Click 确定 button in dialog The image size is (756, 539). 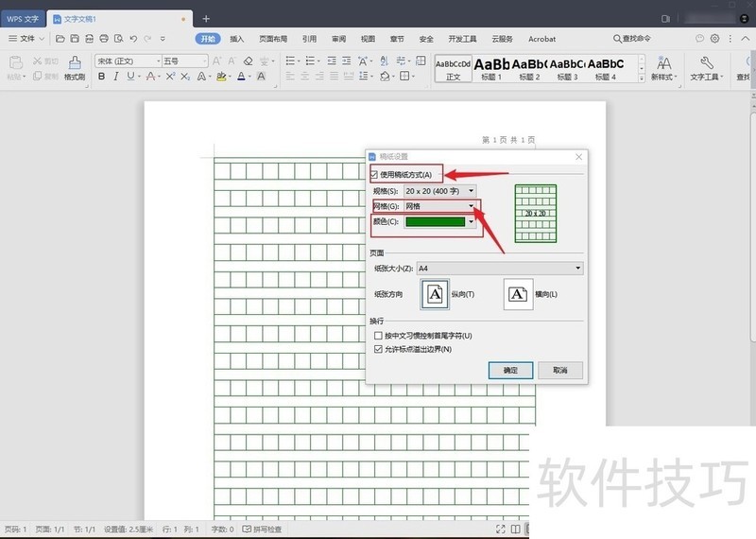[x=510, y=370]
